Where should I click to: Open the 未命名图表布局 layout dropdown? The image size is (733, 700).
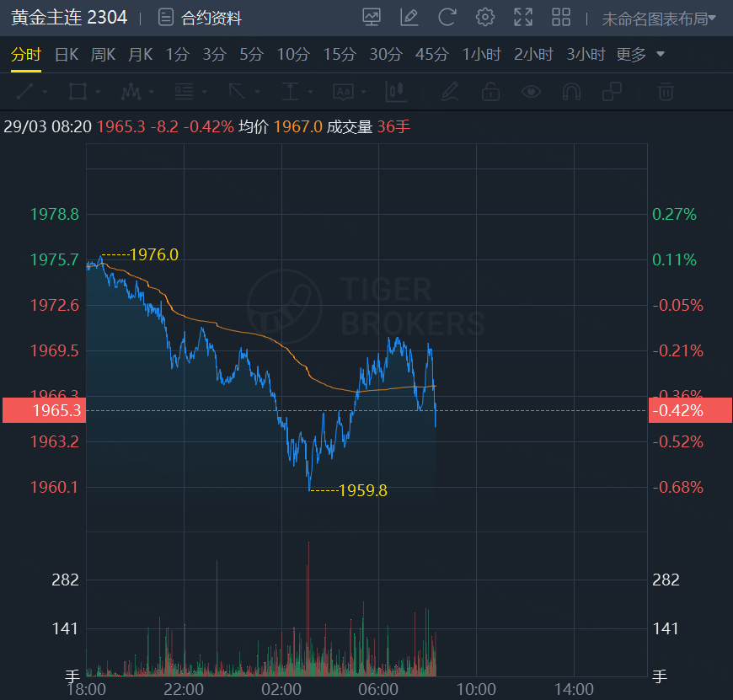[x=659, y=18]
